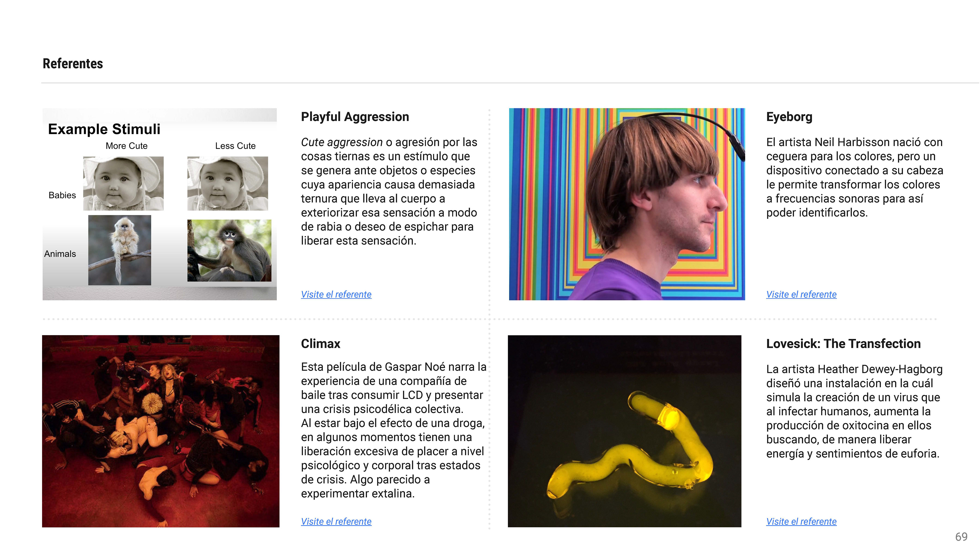Click the 'Example Stimuli' title text
Viewport: 980px width, 550px height.
click(x=104, y=129)
